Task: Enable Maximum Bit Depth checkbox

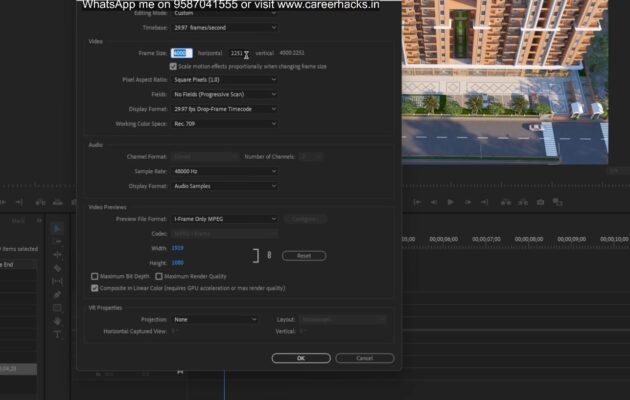Action: click(x=95, y=276)
